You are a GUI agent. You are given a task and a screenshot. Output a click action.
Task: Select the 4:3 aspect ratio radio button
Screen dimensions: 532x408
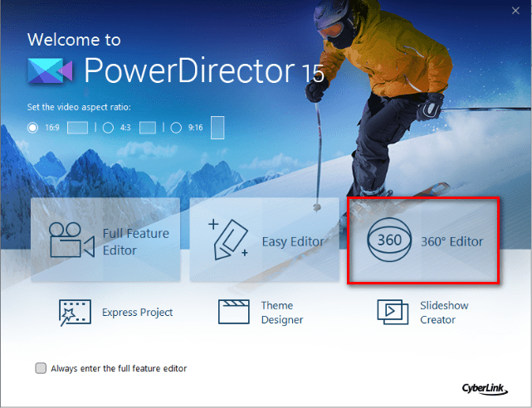click(108, 128)
